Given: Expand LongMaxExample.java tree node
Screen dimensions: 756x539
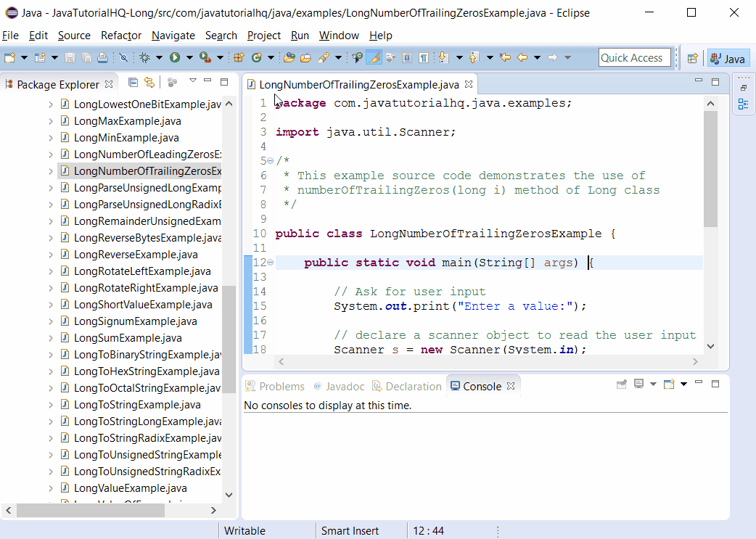Looking at the screenshot, I should (x=51, y=121).
